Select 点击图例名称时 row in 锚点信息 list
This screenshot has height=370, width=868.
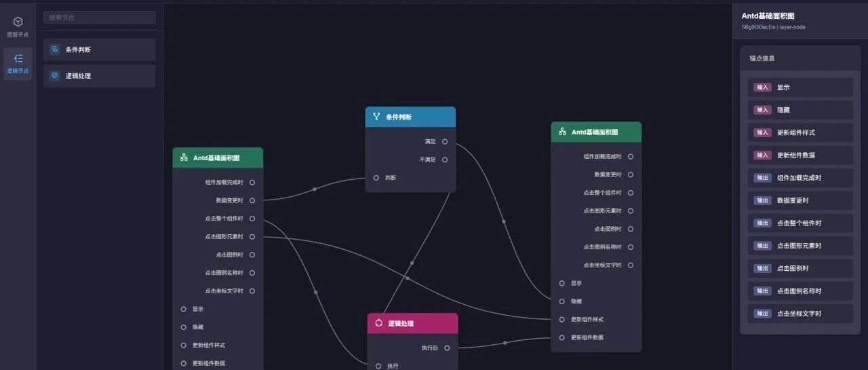pos(800,291)
